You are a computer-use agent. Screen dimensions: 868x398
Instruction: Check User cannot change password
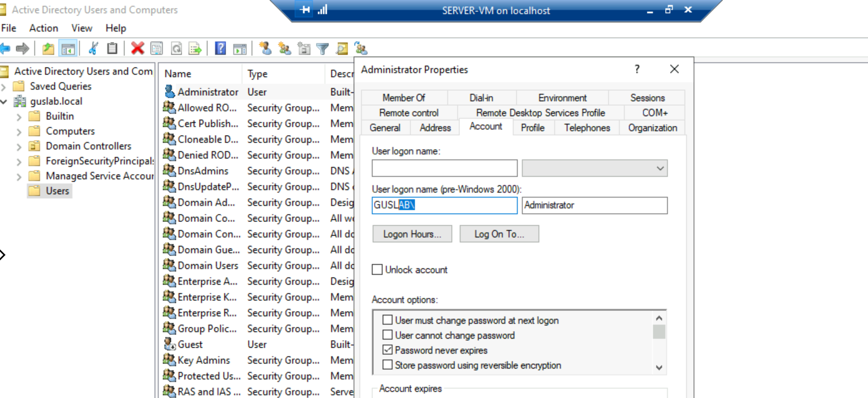pyautogui.click(x=388, y=335)
